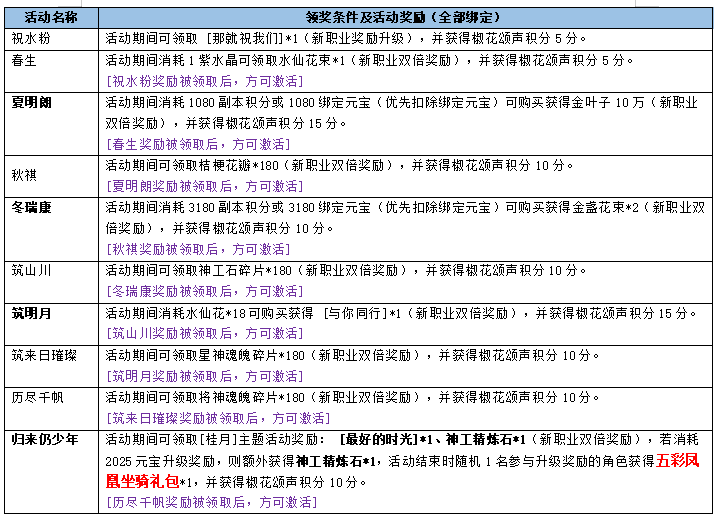Select the 夏明朗 activity name cell
This screenshot has width=720, height=520.
click(x=51, y=124)
